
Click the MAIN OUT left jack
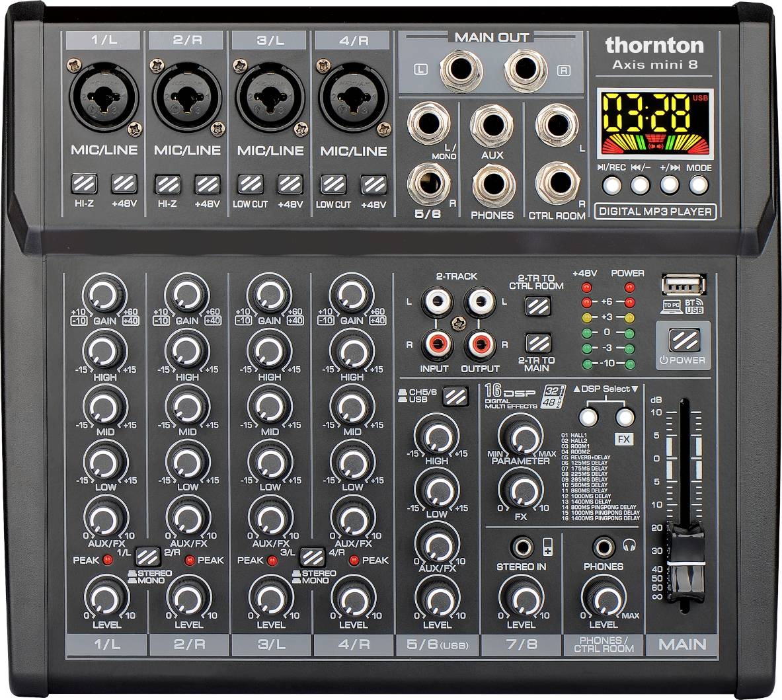462,69
